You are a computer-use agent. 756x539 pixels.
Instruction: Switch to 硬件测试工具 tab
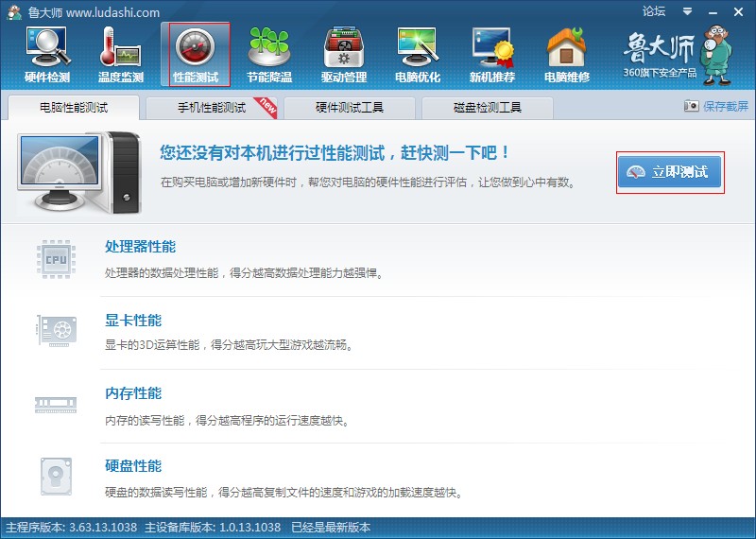pyautogui.click(x=350, y=107)
